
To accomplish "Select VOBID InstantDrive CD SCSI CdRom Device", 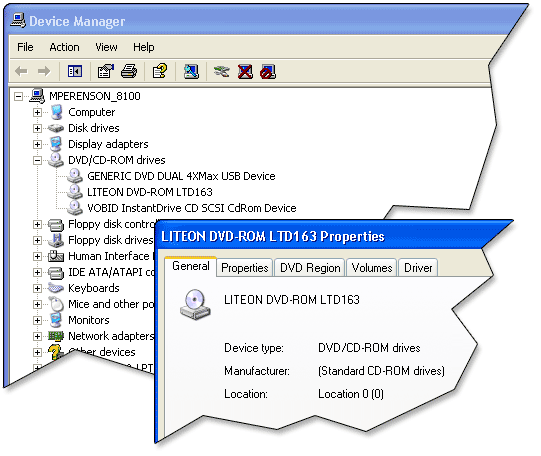I will coord(192,208).
